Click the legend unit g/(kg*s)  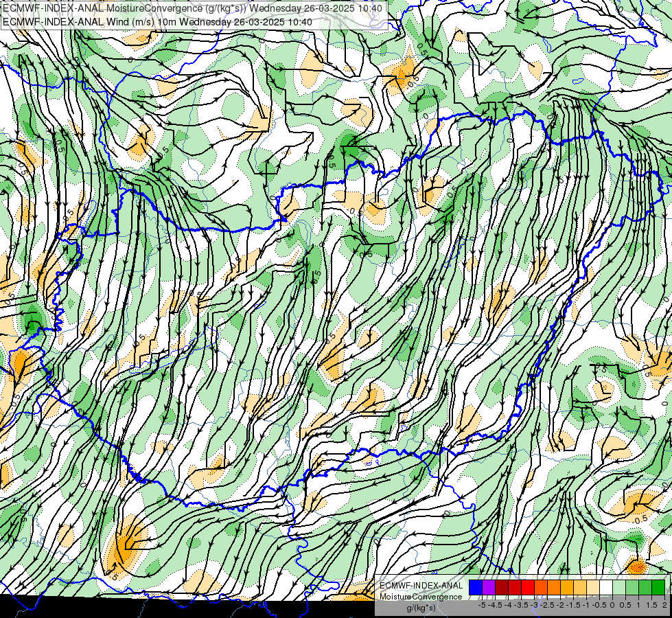point(421,608)
